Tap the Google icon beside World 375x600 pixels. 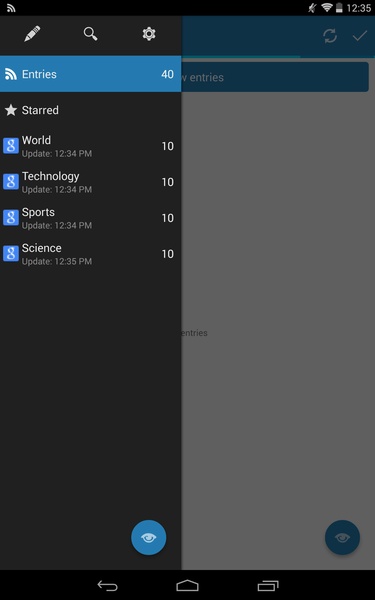pyautogui.click(x=11, y=146)
